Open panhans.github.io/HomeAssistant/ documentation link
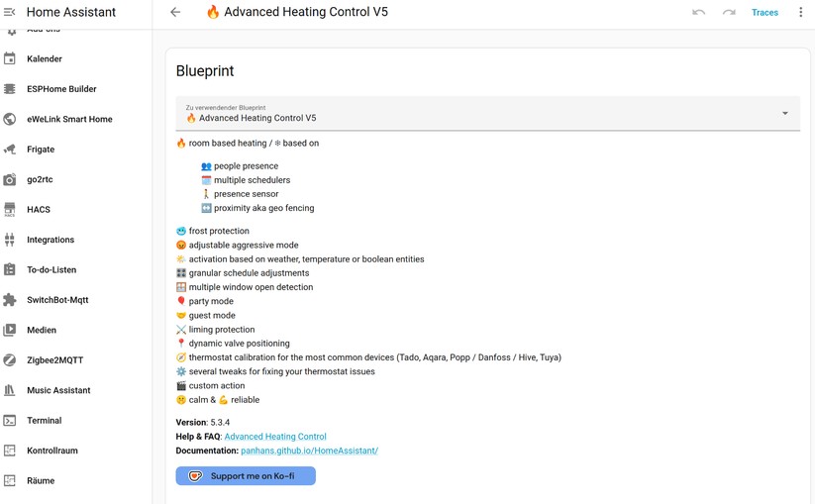The image size is (815, 504). [309, 451]
